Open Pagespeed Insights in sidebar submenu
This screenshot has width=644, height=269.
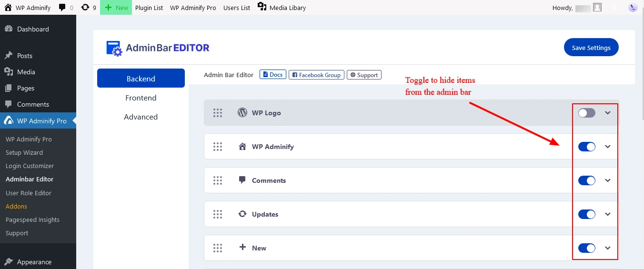[32, 219]
